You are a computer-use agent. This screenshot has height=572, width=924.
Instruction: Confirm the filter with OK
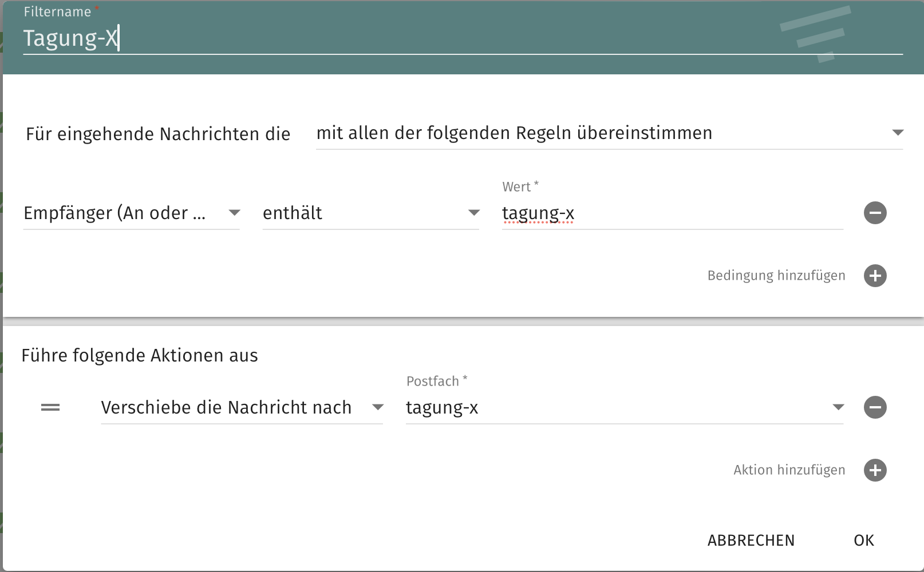[x=864, y=541]
